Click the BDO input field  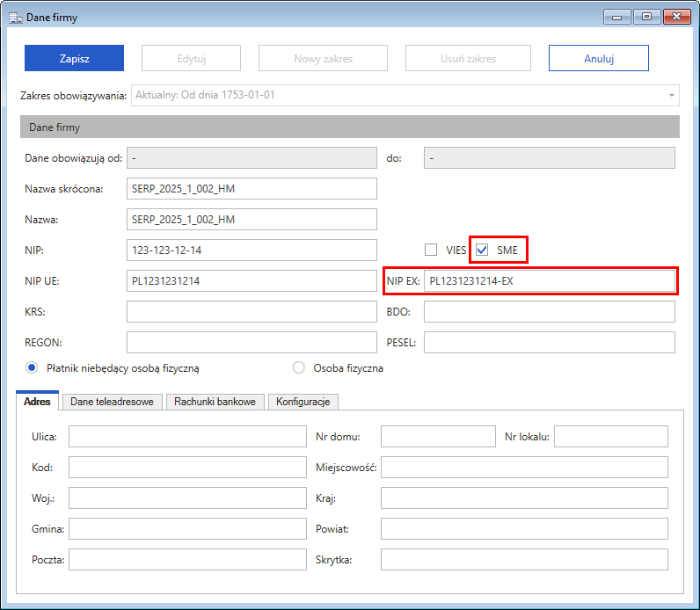pos(550,311)
